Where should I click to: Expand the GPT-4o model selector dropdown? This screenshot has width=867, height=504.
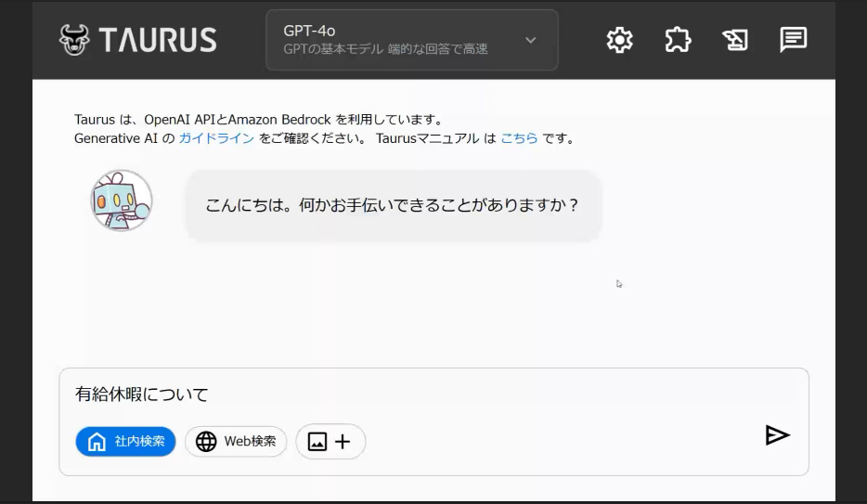[x=411, y=40]
